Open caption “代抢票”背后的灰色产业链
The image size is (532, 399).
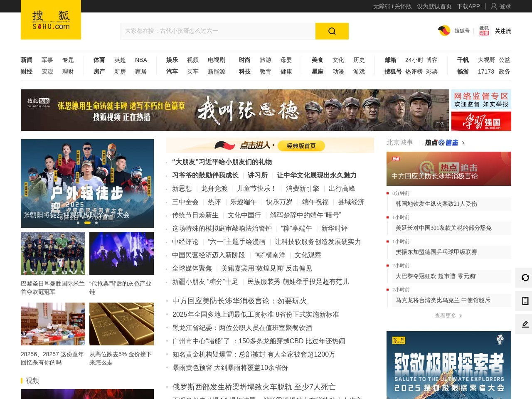pyautogui.click(x=120, y=288)
